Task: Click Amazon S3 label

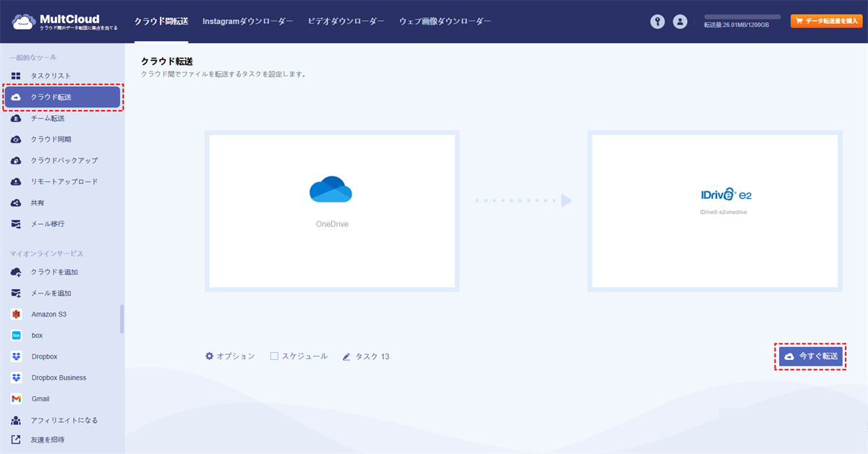Action: coord(49,314)
